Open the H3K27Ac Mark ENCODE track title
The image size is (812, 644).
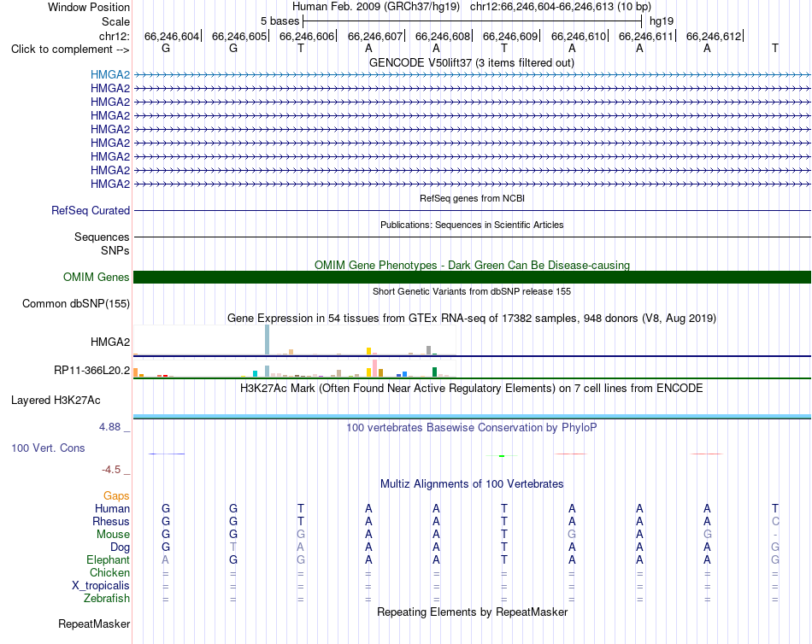tap(472, 389)
